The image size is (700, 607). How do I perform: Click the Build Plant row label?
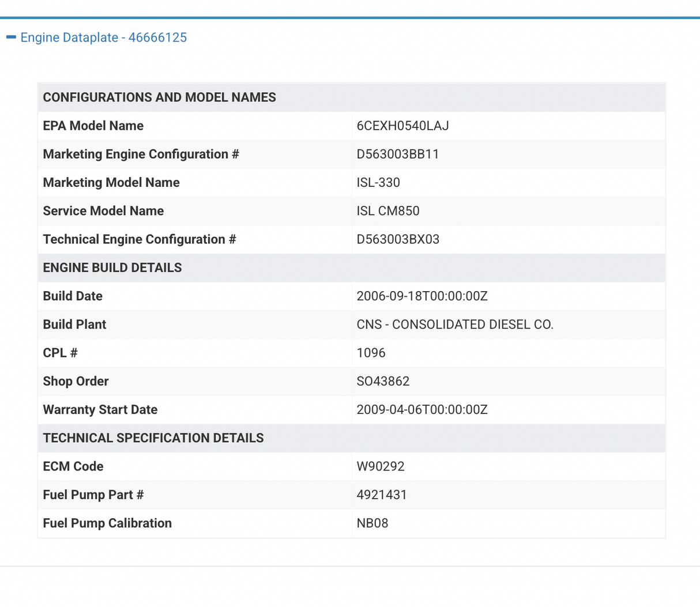[74, 325]
